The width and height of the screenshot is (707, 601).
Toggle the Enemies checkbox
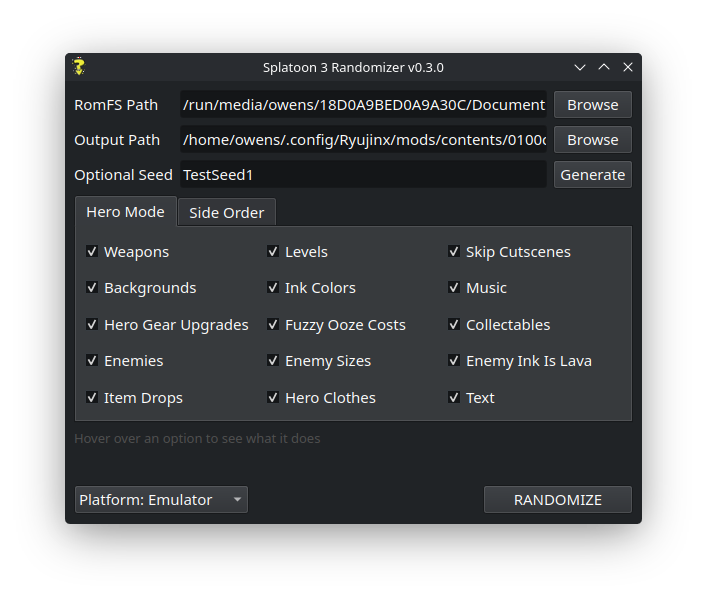click(92, 360)
